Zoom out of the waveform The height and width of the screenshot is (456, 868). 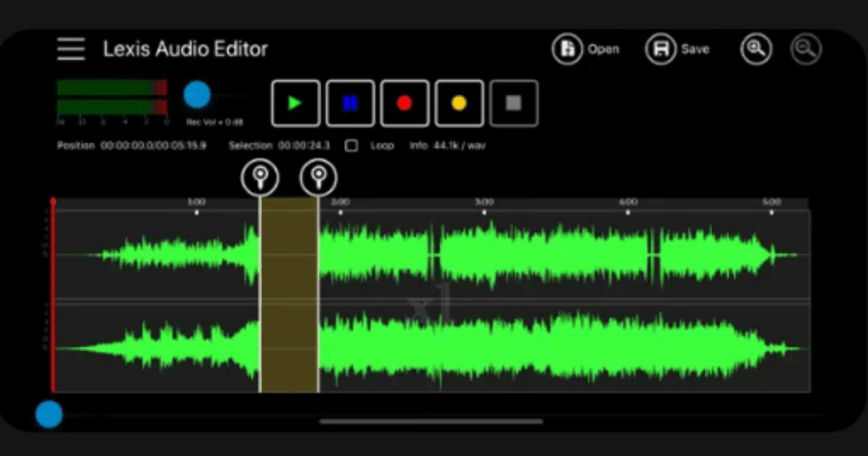806,49
